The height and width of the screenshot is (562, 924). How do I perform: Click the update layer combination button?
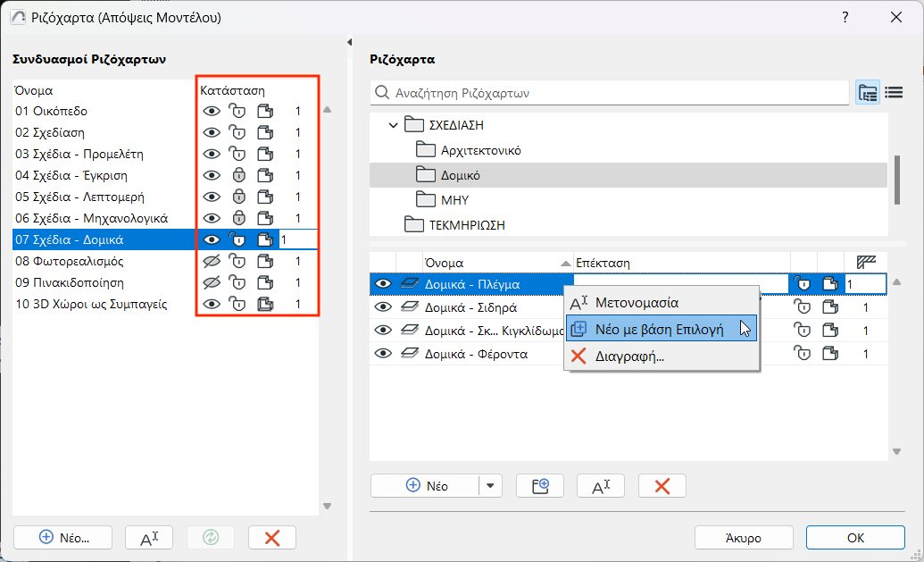click(211, 537)
